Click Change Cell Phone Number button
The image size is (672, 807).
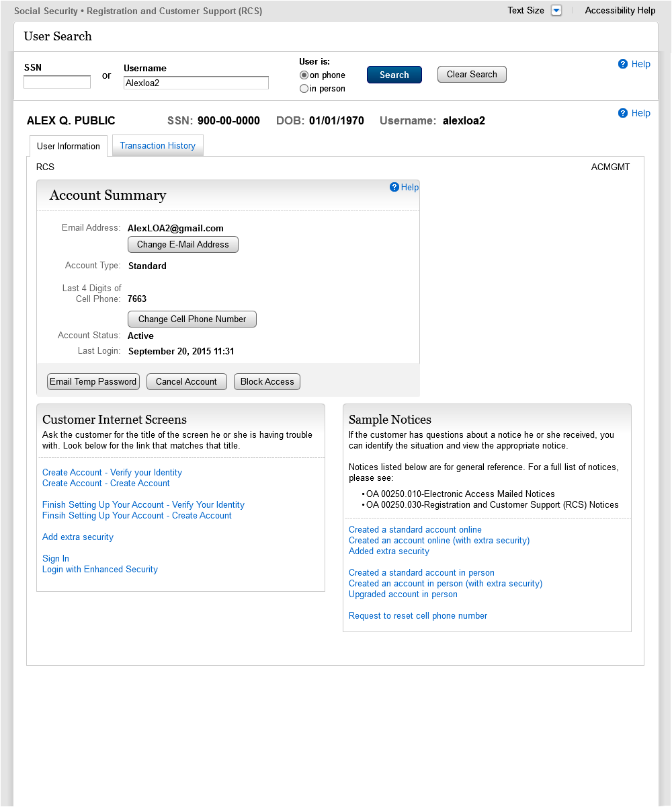[192, 319]
